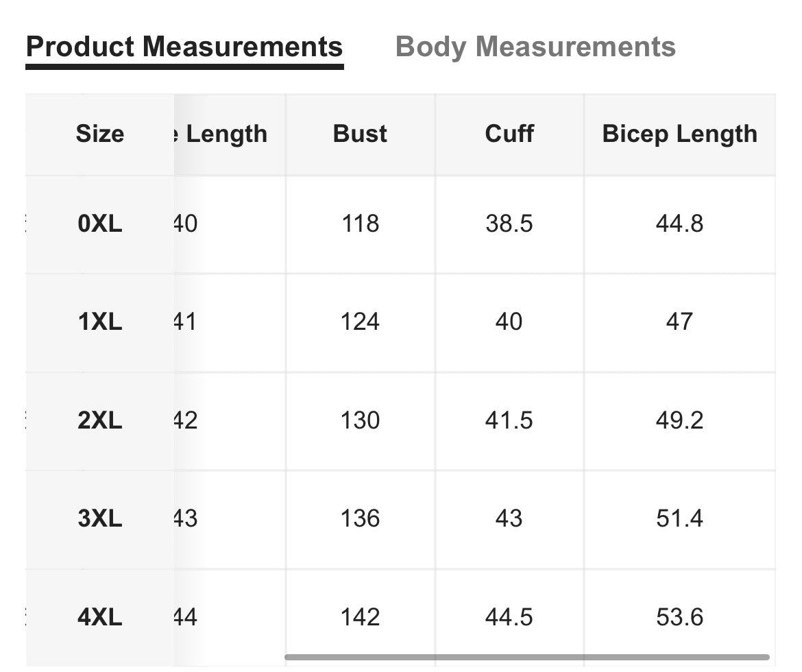Click the 118 bust value for 0XL
The width and height of the screenshot is (802, 672).
pos(360,224)
